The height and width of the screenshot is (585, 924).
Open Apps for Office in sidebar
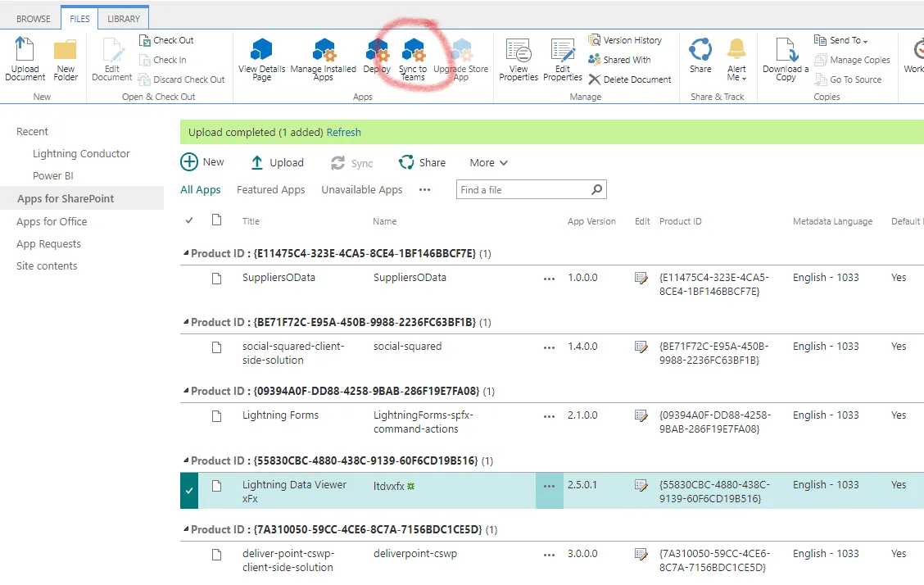tap(52, 222)
